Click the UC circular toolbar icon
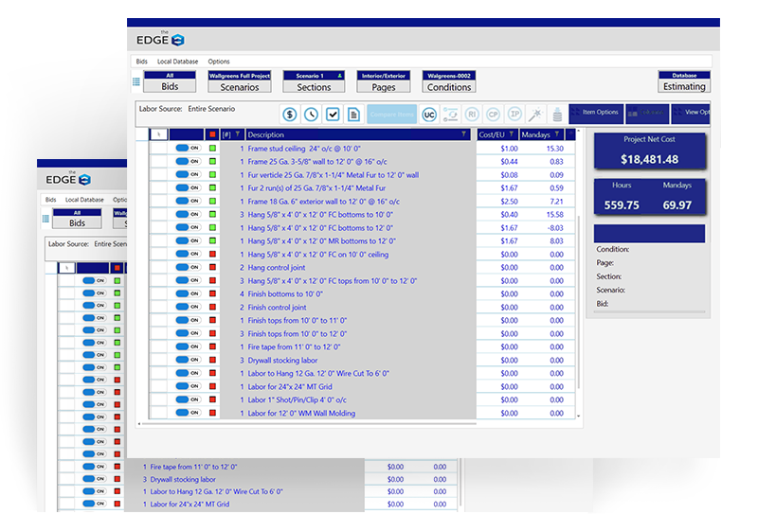 pos(429,114)
